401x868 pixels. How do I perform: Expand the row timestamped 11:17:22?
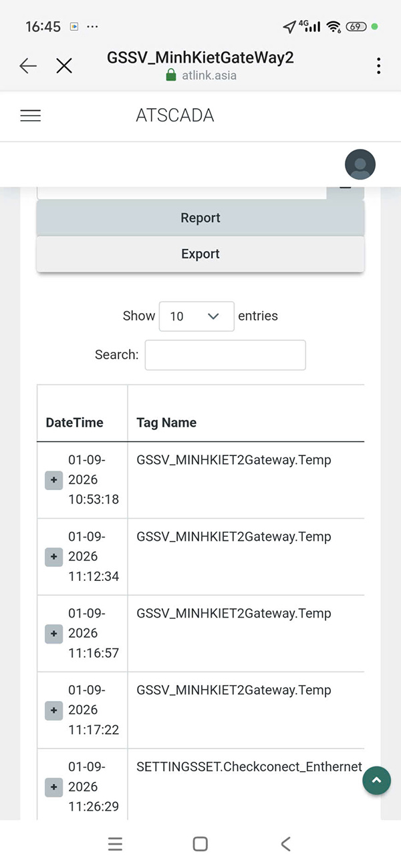[x=53, y=710]
